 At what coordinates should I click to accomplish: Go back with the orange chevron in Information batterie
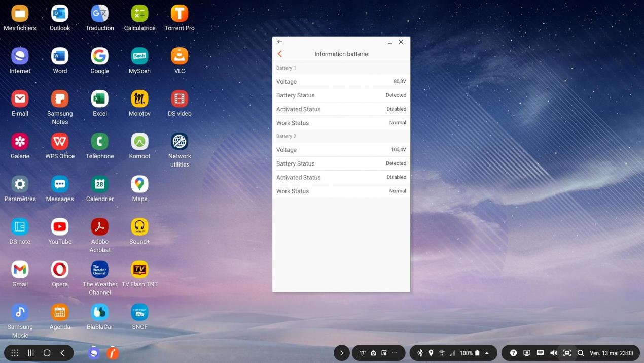[280, 54]
